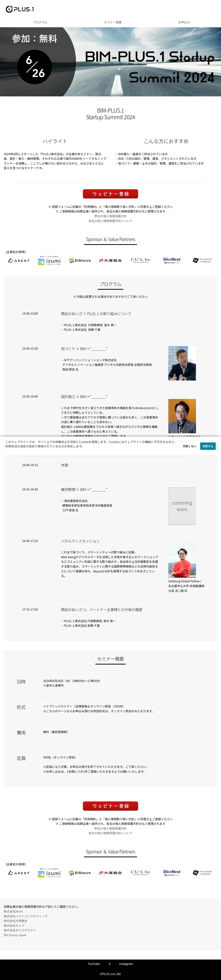Click the ハイライト heading

(55, 141)
